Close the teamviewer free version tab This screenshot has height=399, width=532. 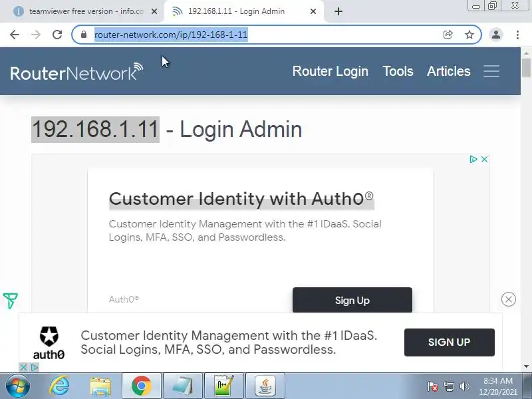[x=154, y=11]
